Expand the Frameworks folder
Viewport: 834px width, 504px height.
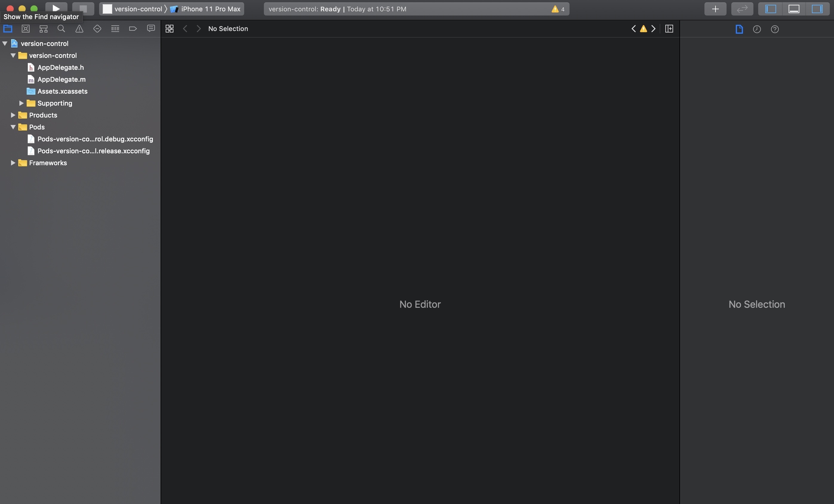tap(13, 163)
